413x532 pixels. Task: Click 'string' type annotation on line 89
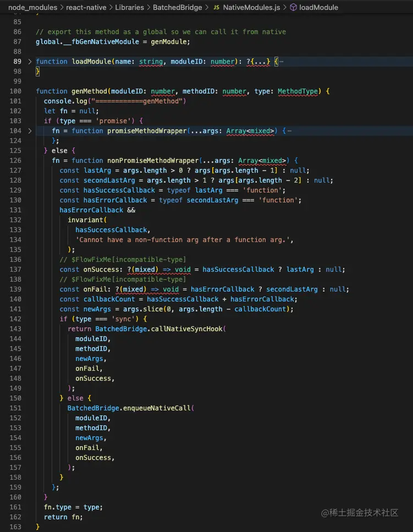151,62
